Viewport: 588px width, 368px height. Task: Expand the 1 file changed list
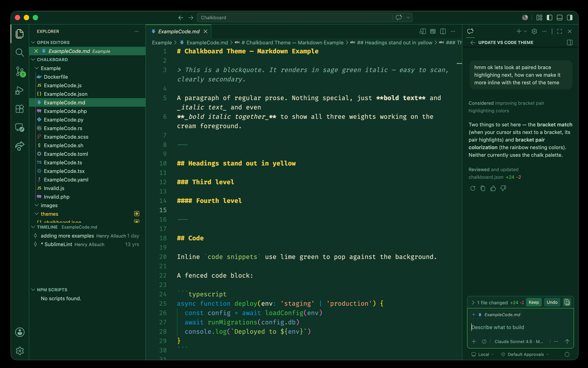pyautogui.click(x=473, y=303)
